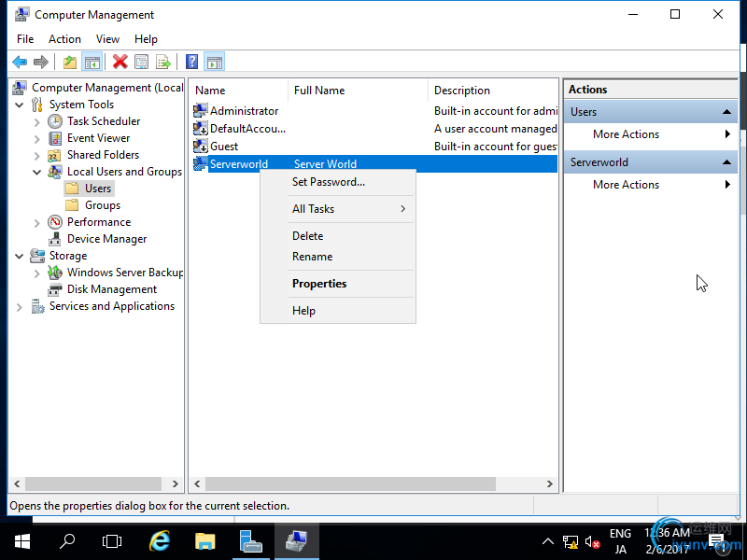The width and height of the screenshot is (747, 560).
Task: Select the Computer Management (Local) root node
Action: pos(107,88)
